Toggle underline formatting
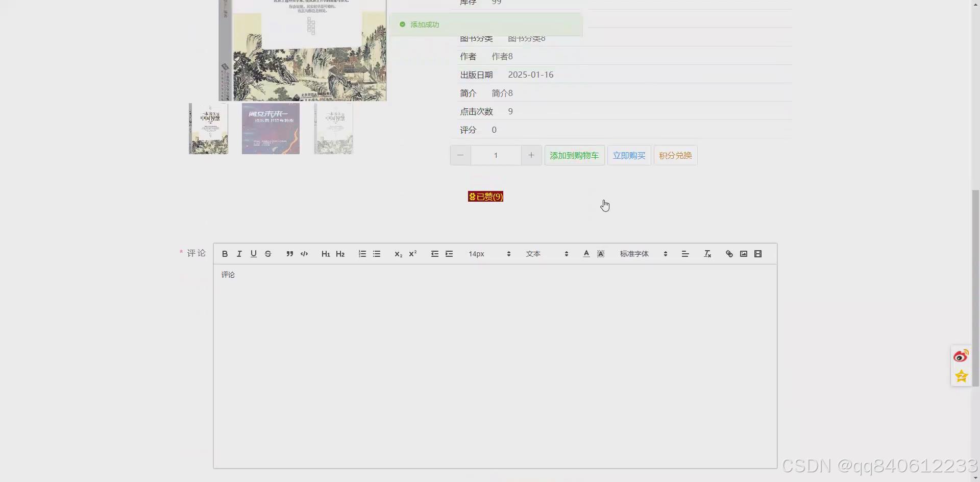The width and height of the screenshot is (980, 482). coord(253,254)
